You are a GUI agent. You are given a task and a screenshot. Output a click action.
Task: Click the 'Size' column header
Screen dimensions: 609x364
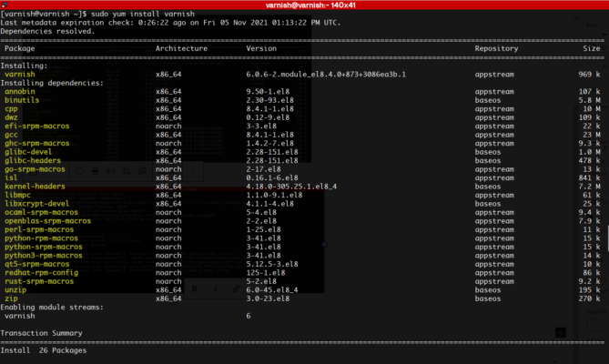point(591,48)
